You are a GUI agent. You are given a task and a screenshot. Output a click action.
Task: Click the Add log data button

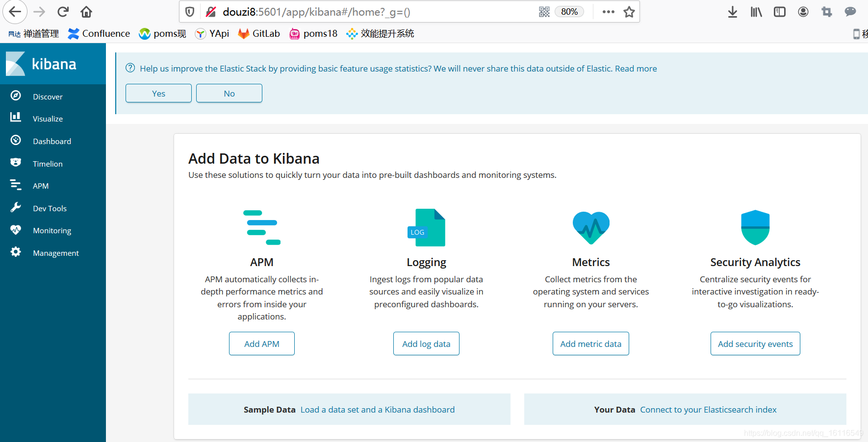point(426,344)
